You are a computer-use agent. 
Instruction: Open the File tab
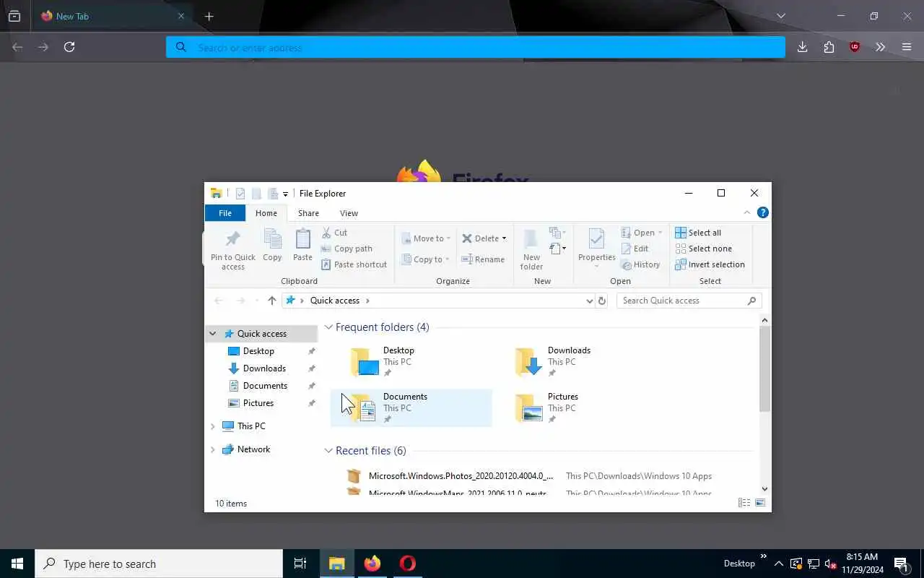(x=225, y=213)
